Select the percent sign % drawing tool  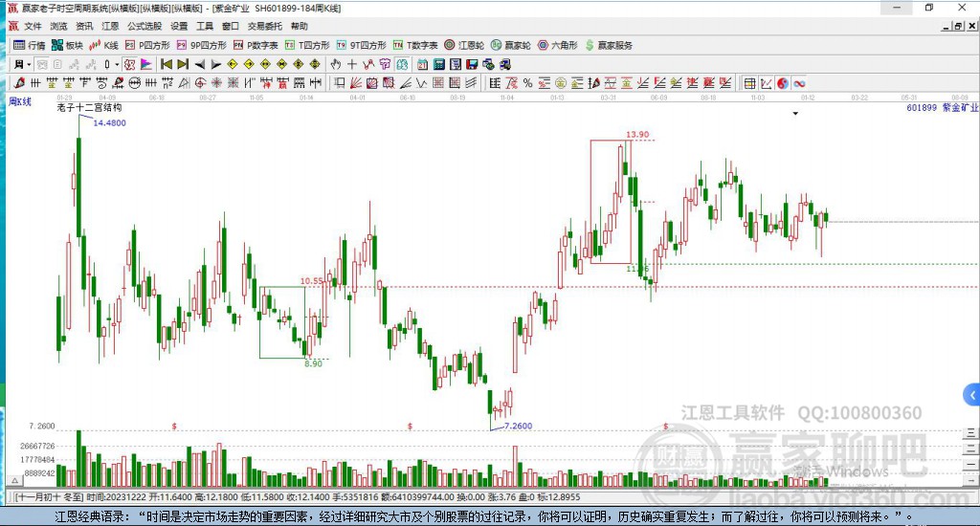pos(527,83)
